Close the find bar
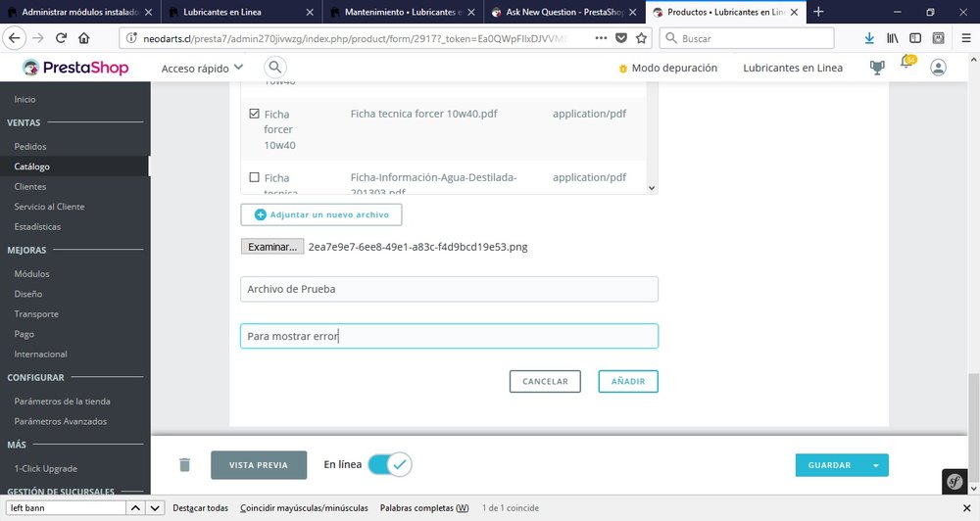The image size is (980, 521). [967, 508]
